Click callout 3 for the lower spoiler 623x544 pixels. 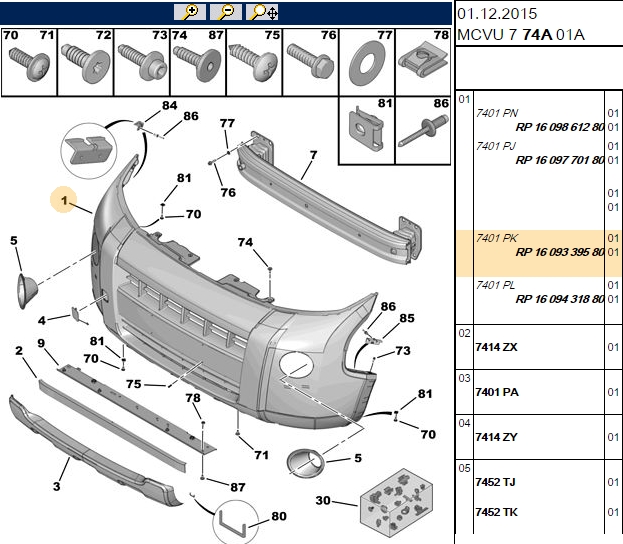pyautogui.click(x=56, y=486)
